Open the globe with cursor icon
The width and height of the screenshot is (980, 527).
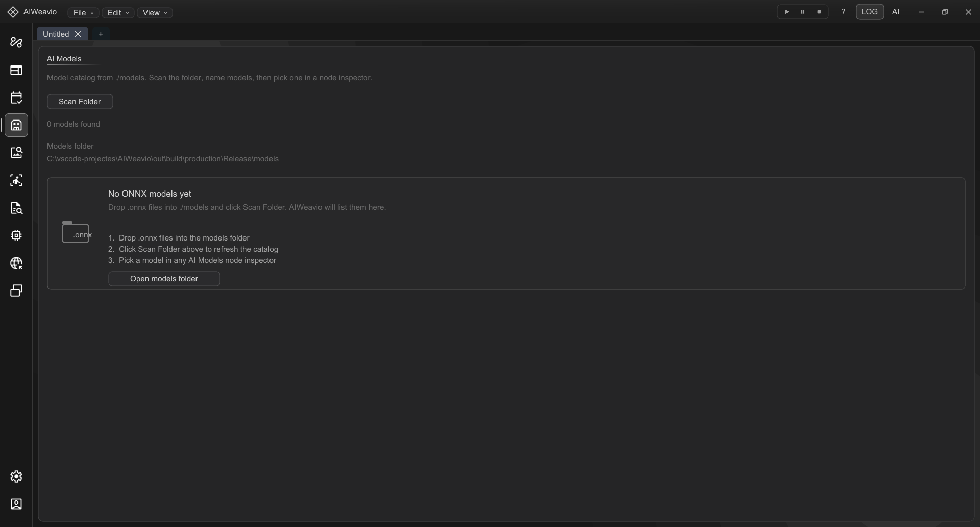16,263
